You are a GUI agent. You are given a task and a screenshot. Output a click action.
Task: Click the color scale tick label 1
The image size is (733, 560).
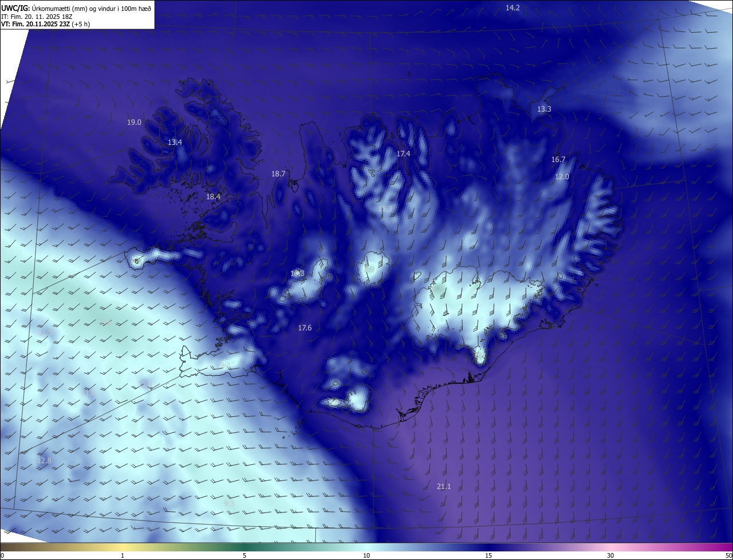(123, 555)
